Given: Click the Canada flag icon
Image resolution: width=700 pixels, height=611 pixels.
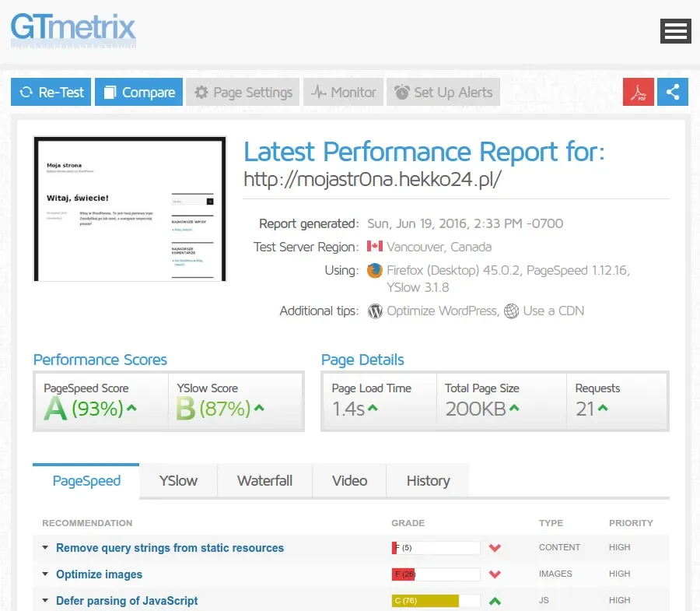Looking at the screenshot, I should point(375,246).
